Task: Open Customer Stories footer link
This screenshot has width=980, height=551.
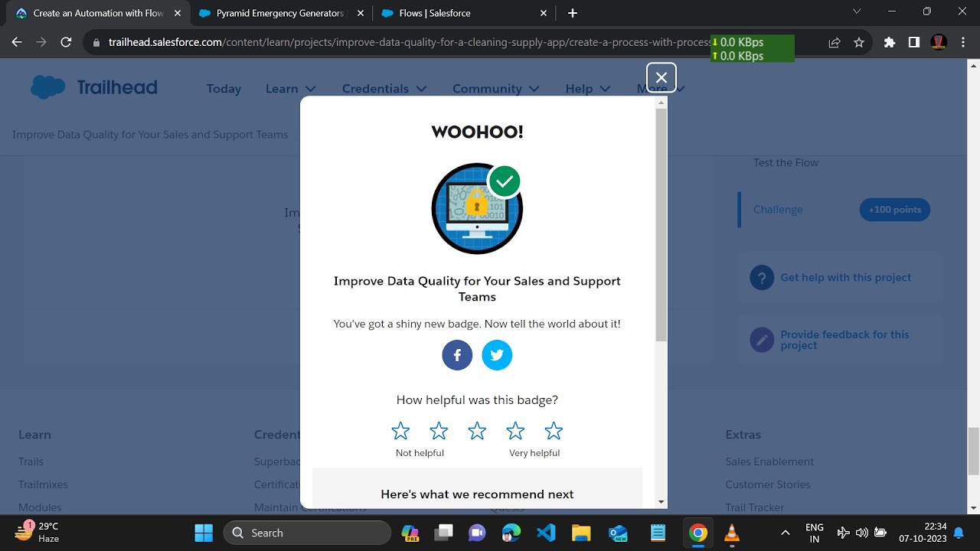Action: coord(767,484)
